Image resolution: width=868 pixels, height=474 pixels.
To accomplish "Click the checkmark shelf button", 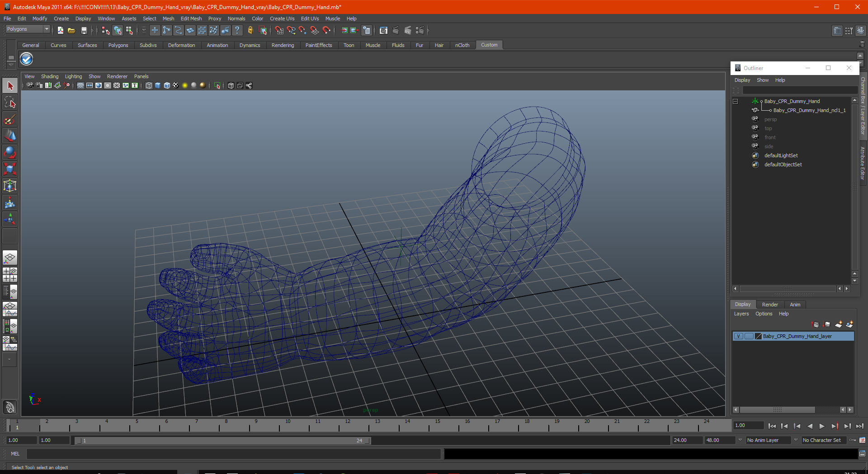I will [x=27, y=59].
